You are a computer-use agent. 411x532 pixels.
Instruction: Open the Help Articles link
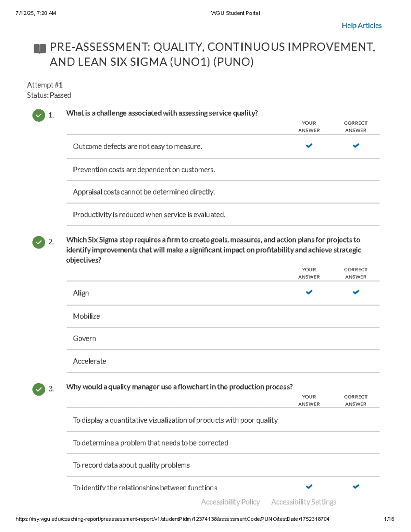(361, 26)
